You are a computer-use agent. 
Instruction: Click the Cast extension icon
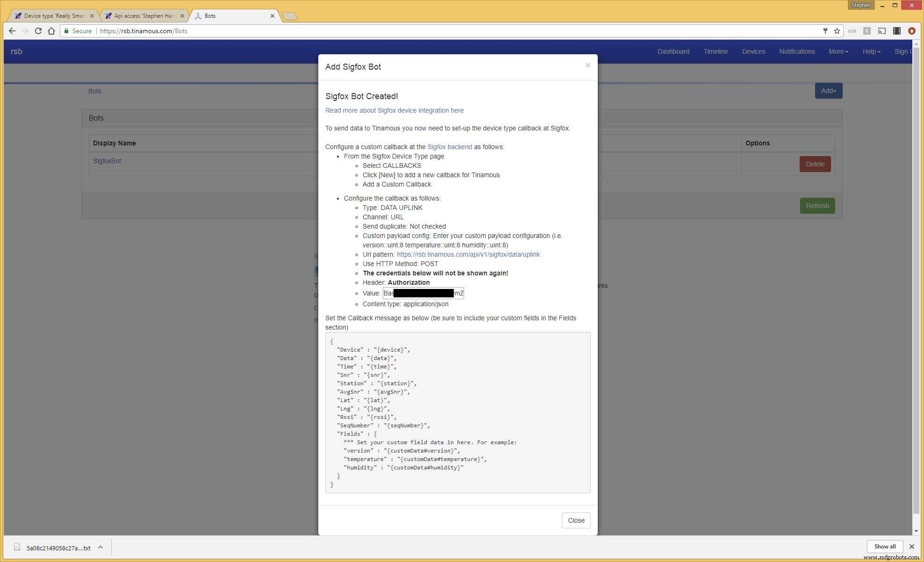click(x=881, y=31)
